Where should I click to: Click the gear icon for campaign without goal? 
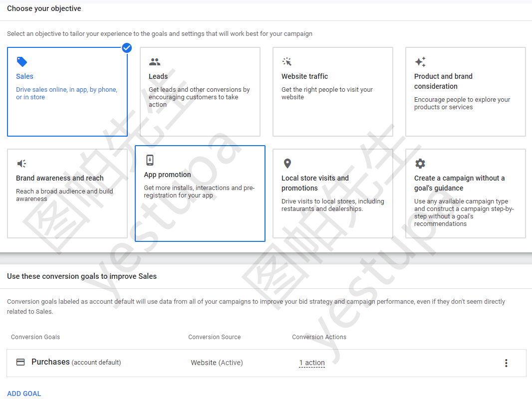tap(420, 164)
